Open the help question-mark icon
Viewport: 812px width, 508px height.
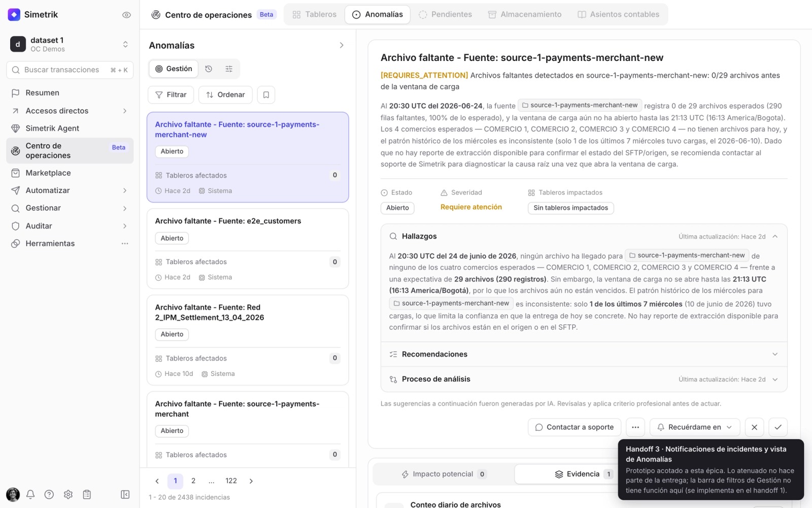[49, 494]
